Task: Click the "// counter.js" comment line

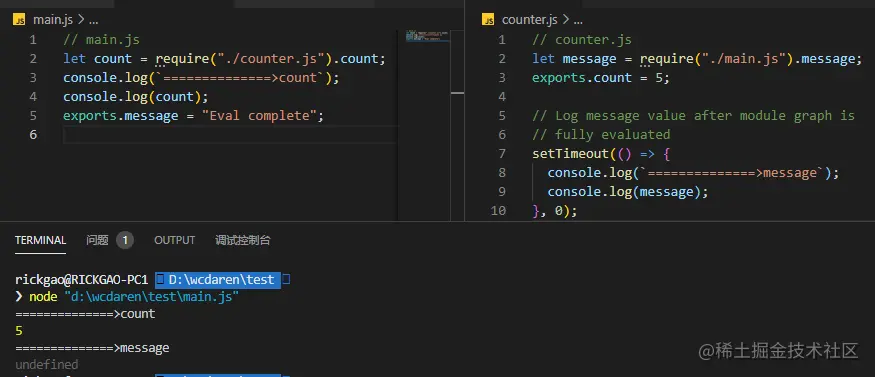Action: (582, 40)
